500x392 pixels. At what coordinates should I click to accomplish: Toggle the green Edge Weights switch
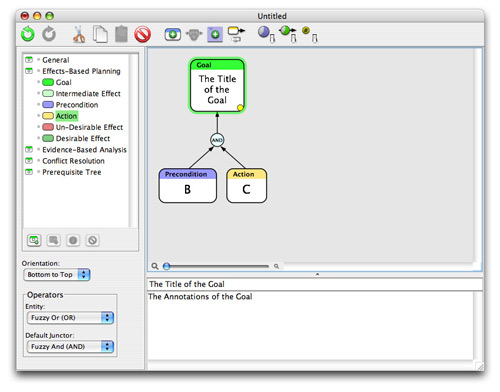click(288, 34)
